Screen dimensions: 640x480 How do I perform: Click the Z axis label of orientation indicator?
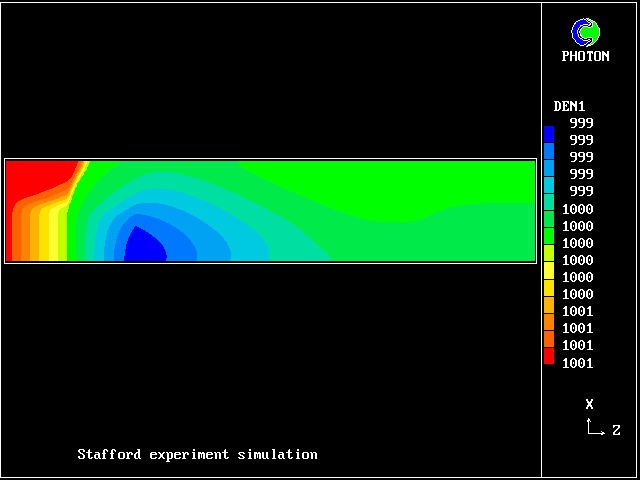[616, 431]
